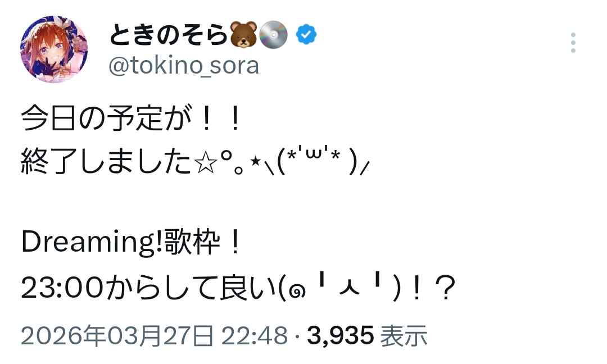
Task: Visit the @tokino_sora handle link
Action: [x=183, y=66]
